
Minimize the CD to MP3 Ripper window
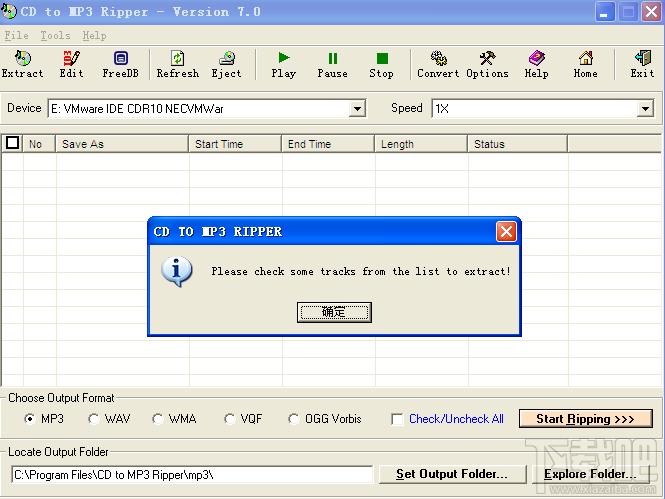click(604, 11)
